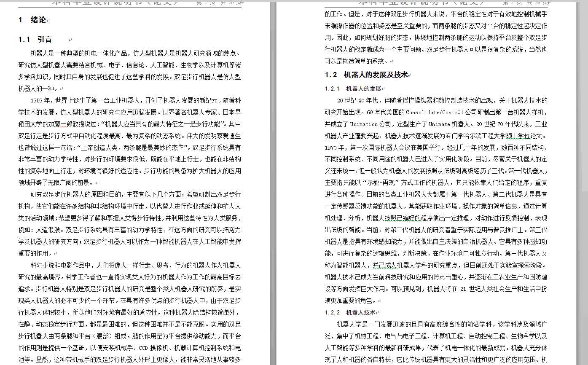The width and height of the screenshot is (588, 365).
Task: Click the phrase "称为智能机器人"
Action: click(x=346, y=266)
